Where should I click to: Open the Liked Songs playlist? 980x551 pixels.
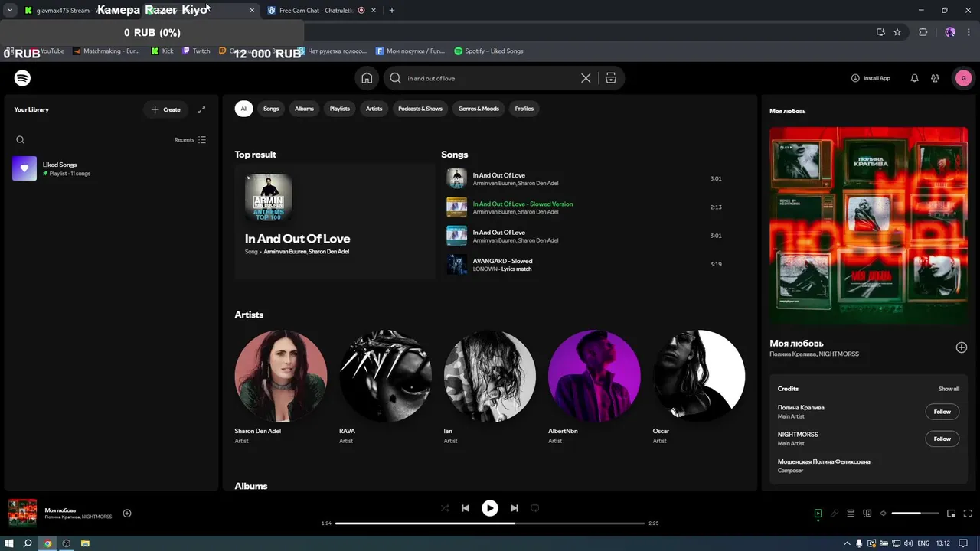coord(109,168)
